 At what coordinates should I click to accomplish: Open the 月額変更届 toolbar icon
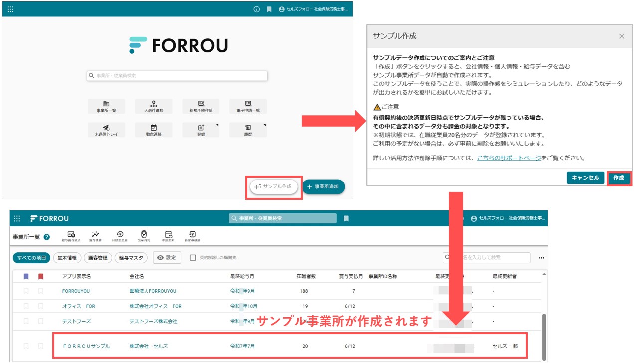click(120, 236)
